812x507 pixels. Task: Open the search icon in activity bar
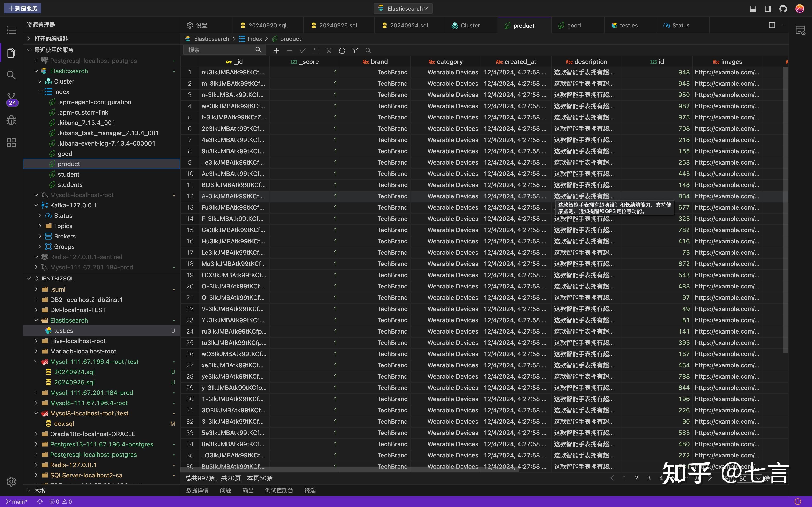pos(12,75)
